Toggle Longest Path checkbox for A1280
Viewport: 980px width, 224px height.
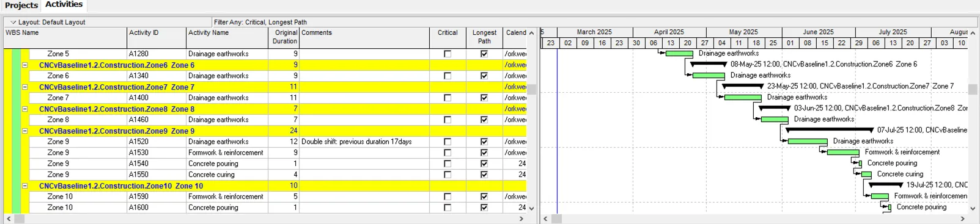coord(484,54)
